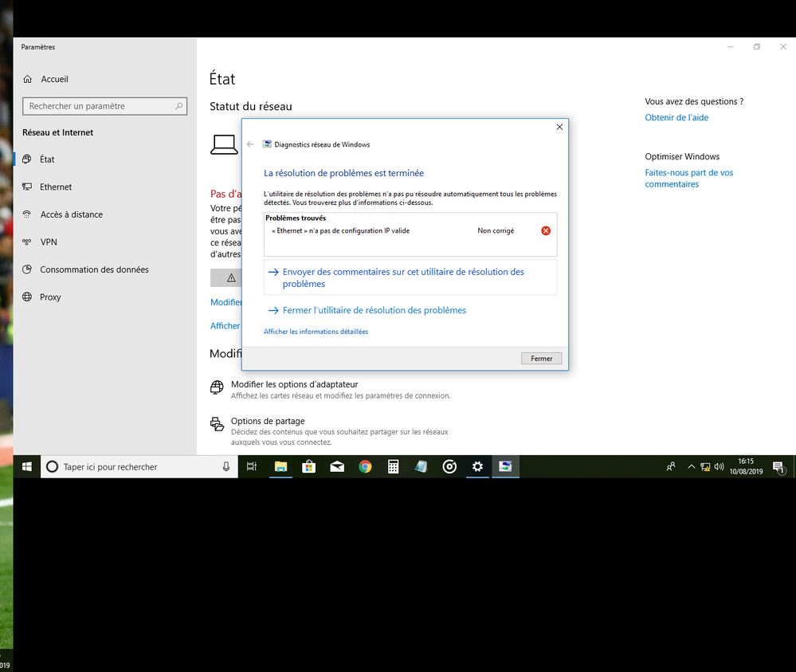Click the sharing options printer icon
Image resolution: width=796 pixels, height=672 pixels.
tap(217, 423)
